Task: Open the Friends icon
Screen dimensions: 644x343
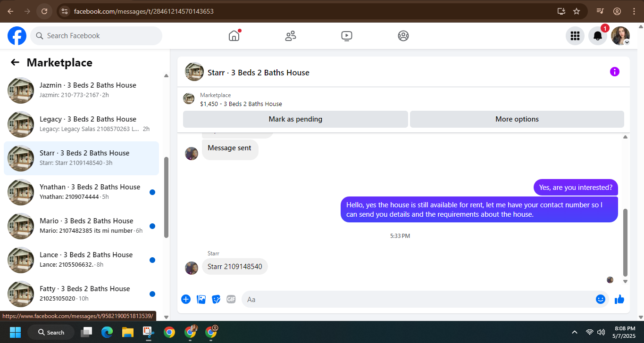Action: click(x=291, y=36)
